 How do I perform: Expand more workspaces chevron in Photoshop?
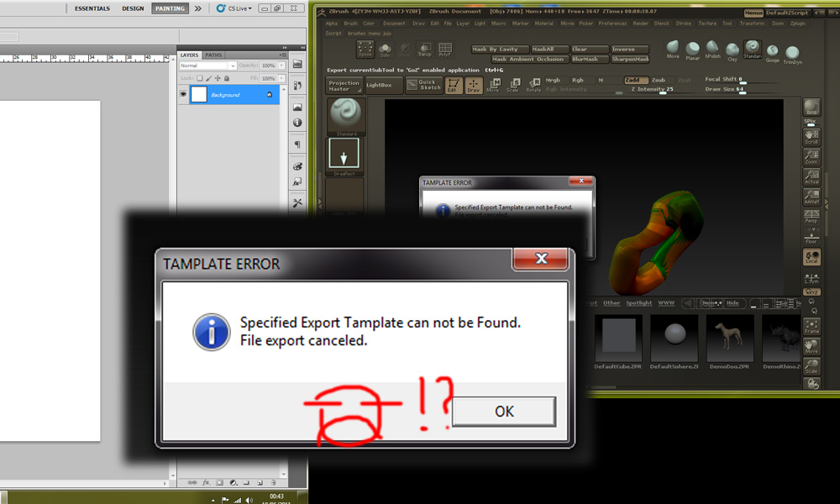(x=198, y=8)
